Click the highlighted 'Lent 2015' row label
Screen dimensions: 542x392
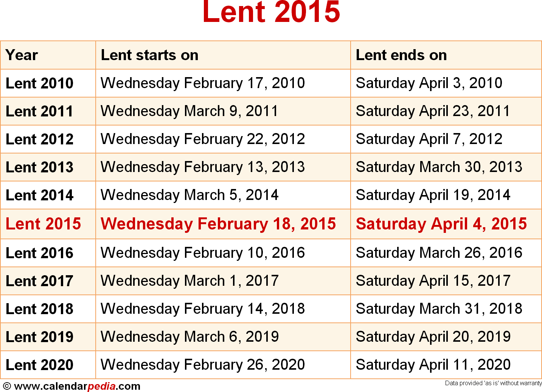click(43, 224)
